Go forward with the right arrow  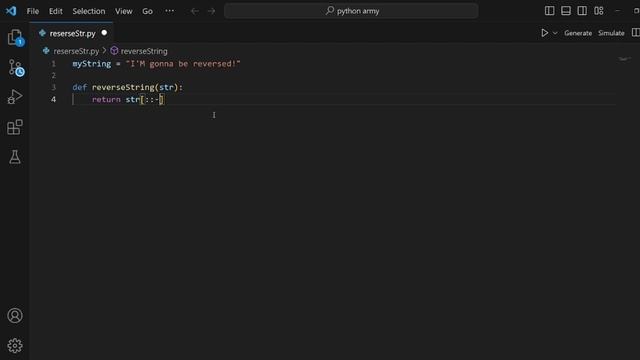pos(211,11)
